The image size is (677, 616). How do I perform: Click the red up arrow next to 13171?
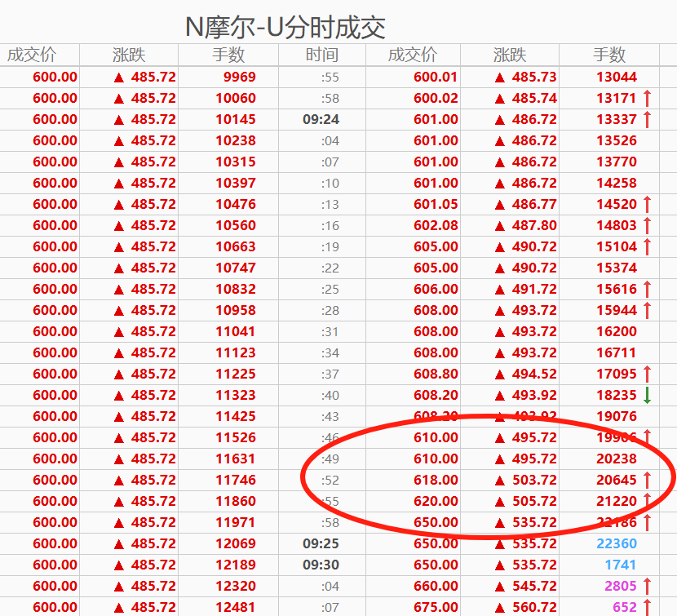pos(647,98)
